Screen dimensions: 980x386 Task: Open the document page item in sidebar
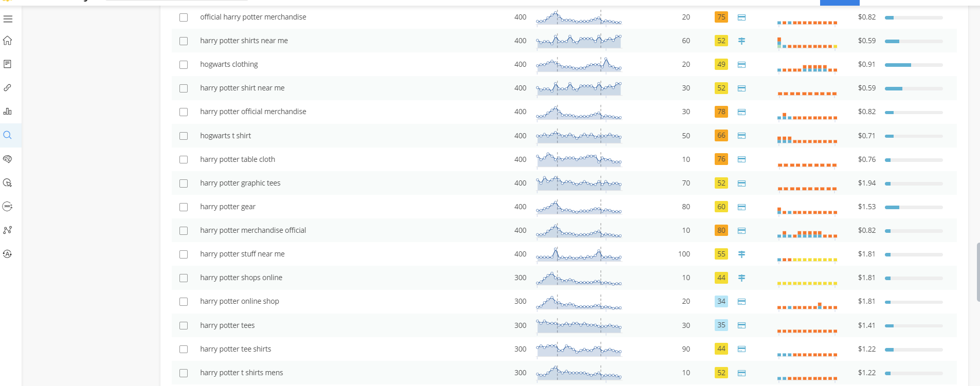tap(8, 64)
